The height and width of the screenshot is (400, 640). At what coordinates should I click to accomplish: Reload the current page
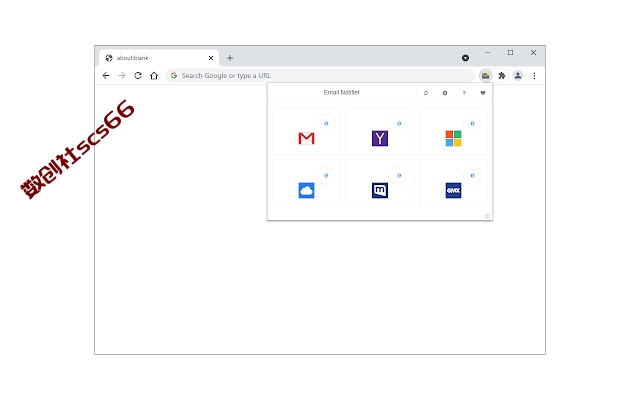pos(138,76)
